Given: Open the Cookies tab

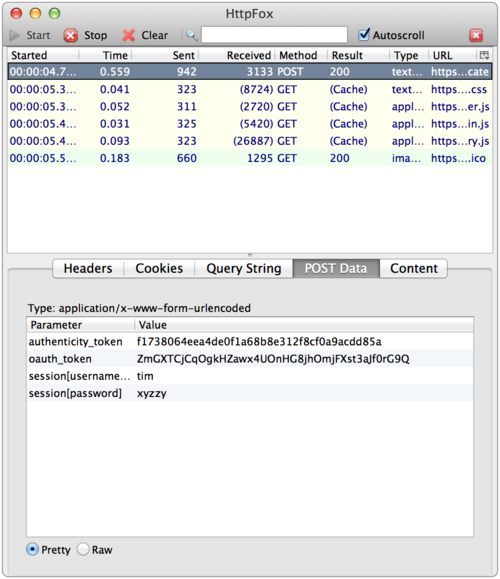Looking at the screenshot, I should point(159,268).
